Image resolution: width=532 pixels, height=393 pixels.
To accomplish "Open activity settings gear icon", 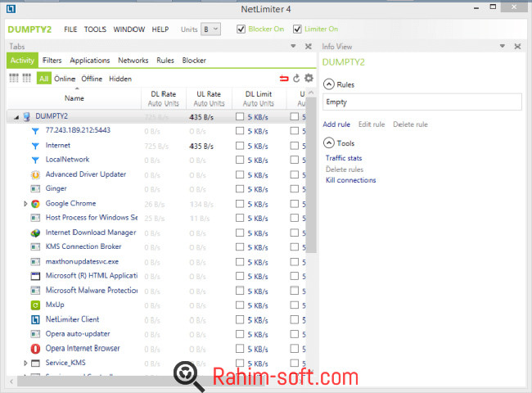I will [309, 78].
